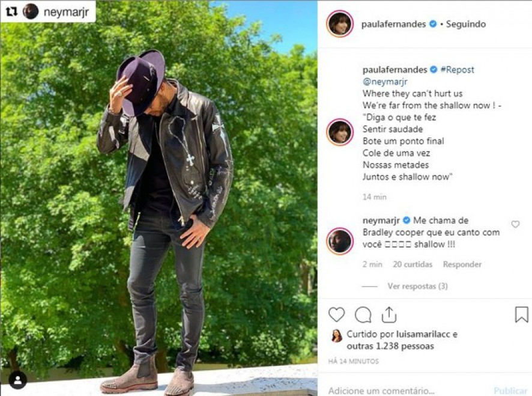The image size is (532, 396).
Task: Like the post with heart icon
Action: (x=337, y=314)
